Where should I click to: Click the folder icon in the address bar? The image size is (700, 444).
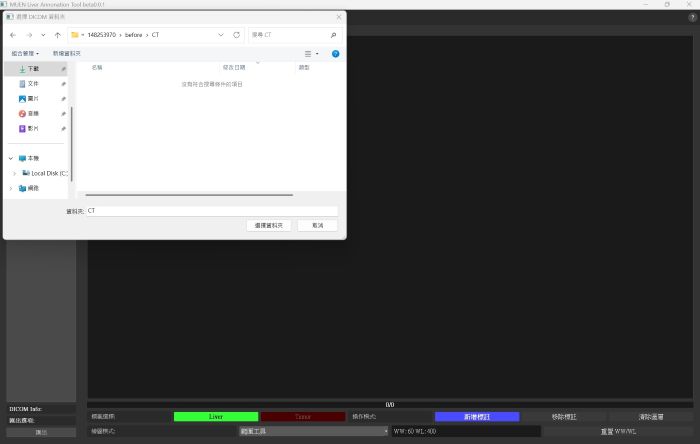pos(75,35)
